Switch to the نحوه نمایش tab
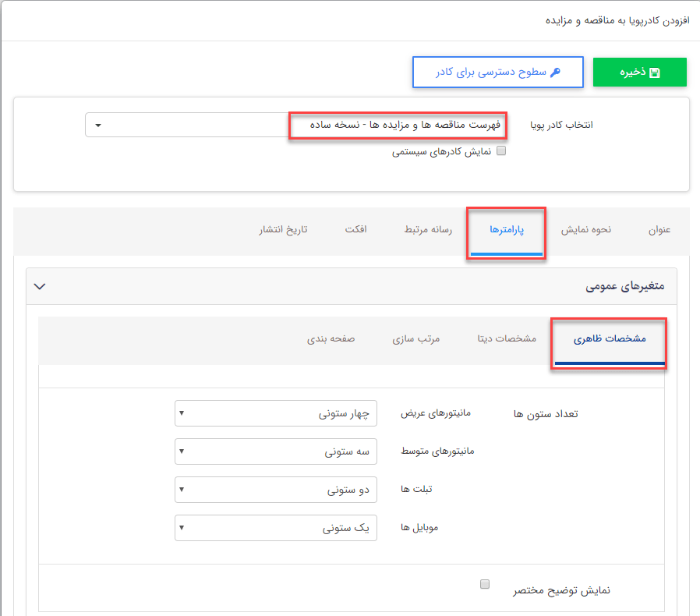 click(586, 230)
